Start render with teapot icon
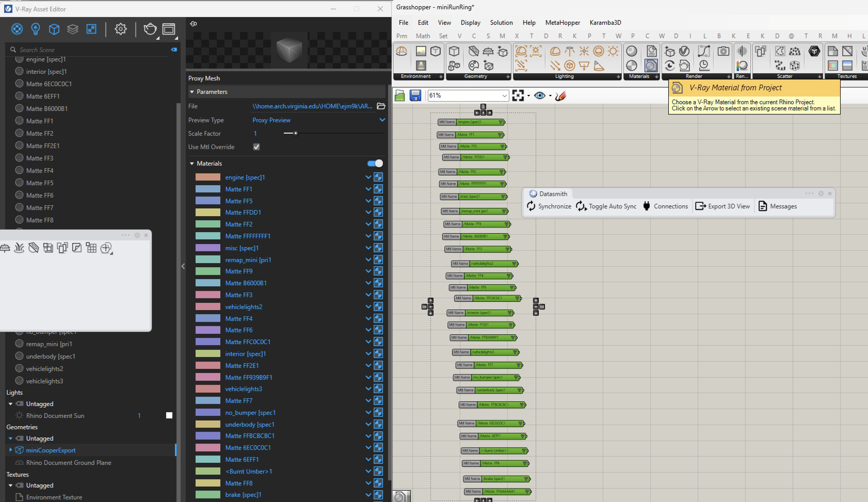This screenshot has width=868, height=502. point(150,29)
